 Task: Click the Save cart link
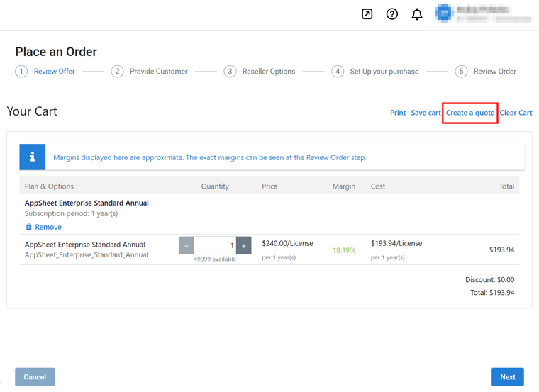tap(426, 113)
